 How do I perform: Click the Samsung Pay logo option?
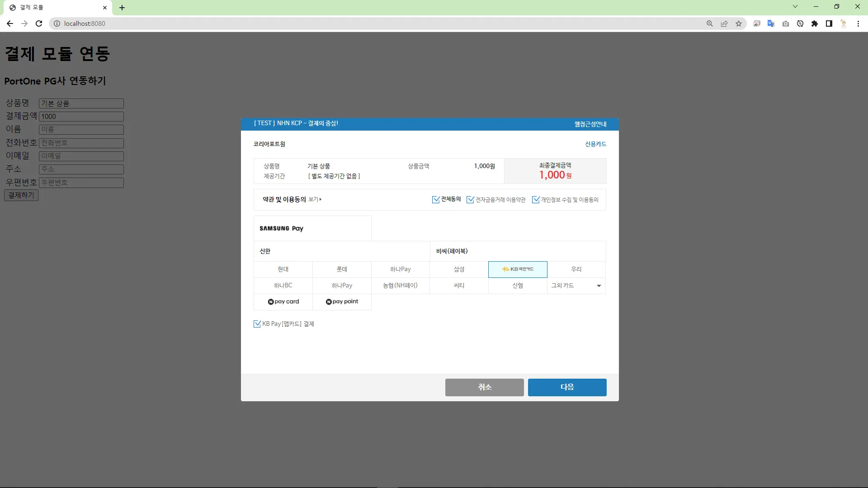click(282, 228)
